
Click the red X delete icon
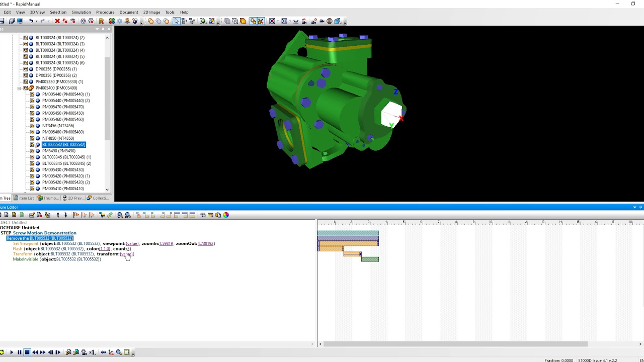pyautogui.click(x=57, y=21)
